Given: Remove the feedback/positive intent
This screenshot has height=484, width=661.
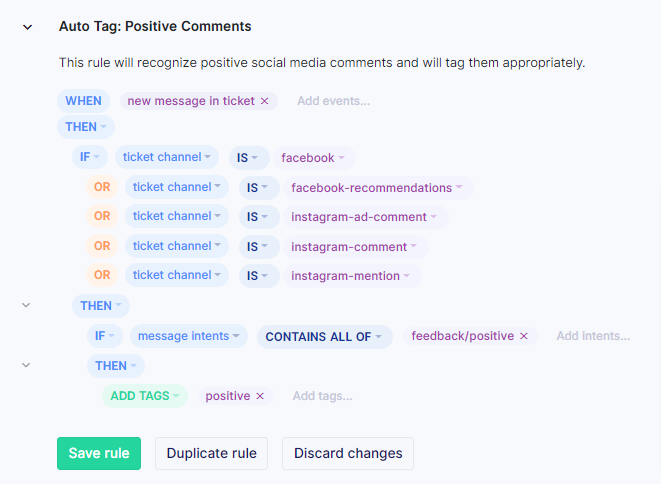Looking at the screenshot, I should point(524,336).
